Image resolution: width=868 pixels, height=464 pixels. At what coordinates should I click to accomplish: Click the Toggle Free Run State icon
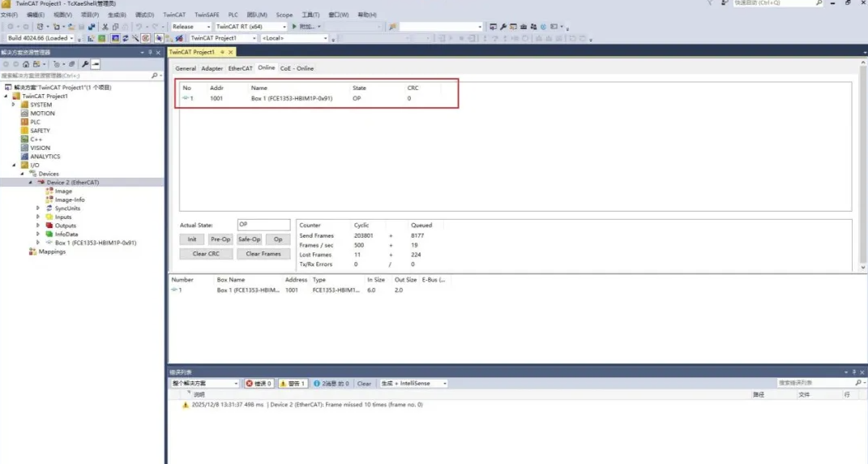pyautogui.click(x=146, y=38)
